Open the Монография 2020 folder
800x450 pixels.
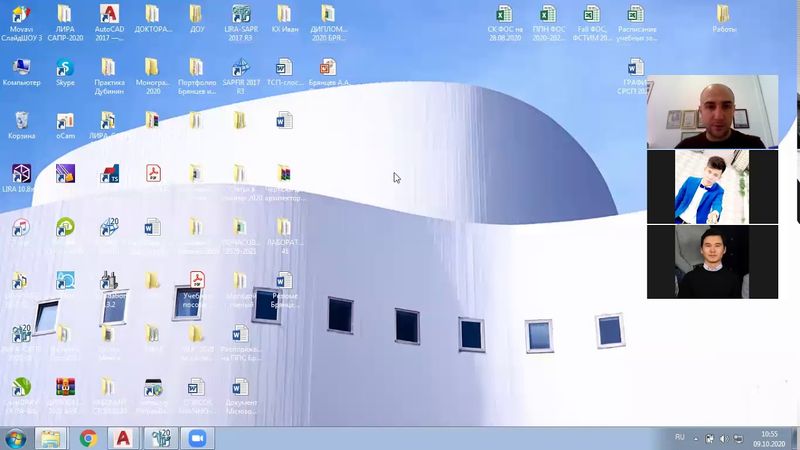(152, 68)
